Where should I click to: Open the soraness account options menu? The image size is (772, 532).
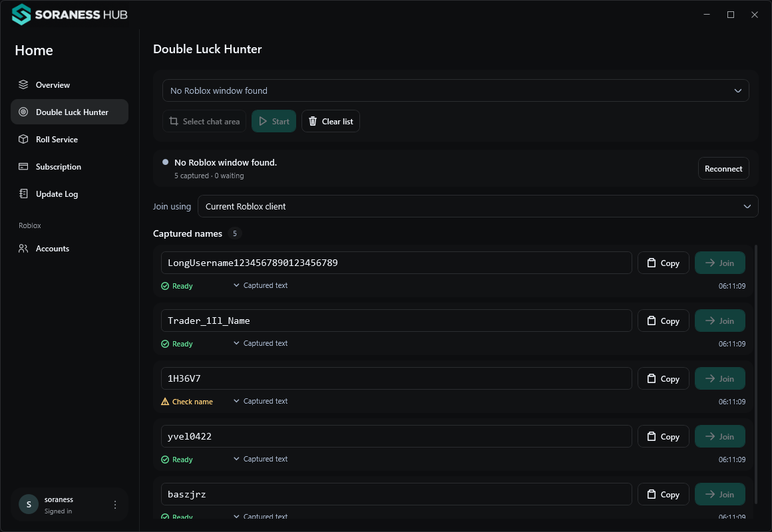tap(114, 505)
